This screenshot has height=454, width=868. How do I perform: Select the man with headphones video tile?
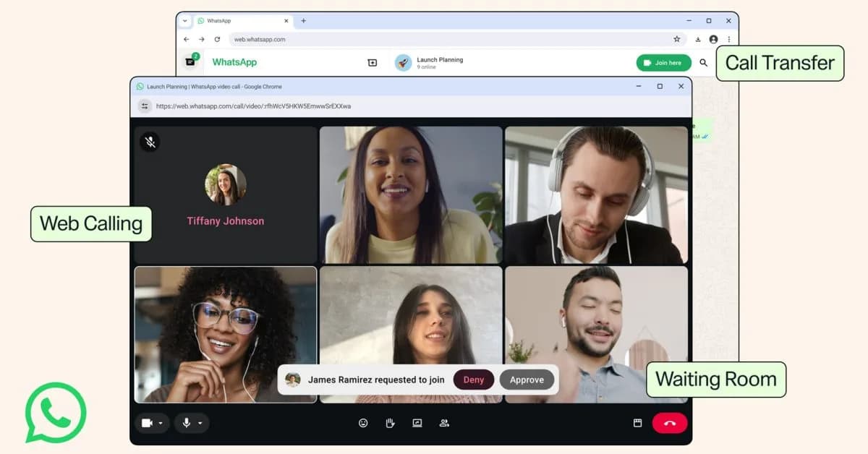596,195
